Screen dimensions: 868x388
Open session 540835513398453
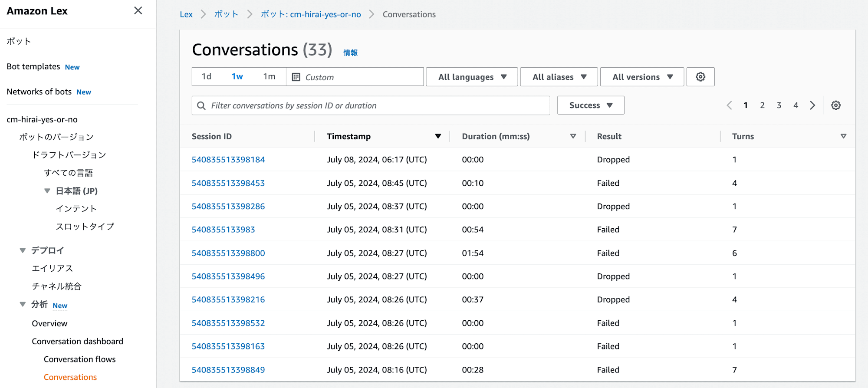pyautogui.click(x=228, y=183)
